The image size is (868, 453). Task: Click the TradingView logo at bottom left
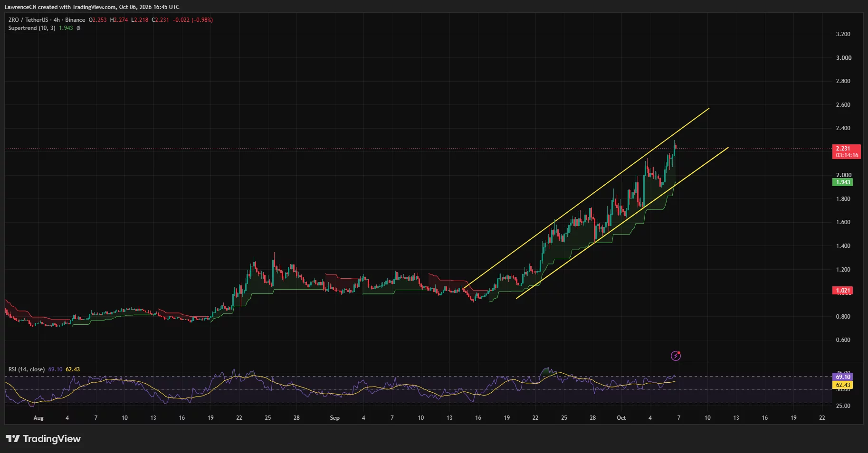pyautogui.click(x=43, y=439)
